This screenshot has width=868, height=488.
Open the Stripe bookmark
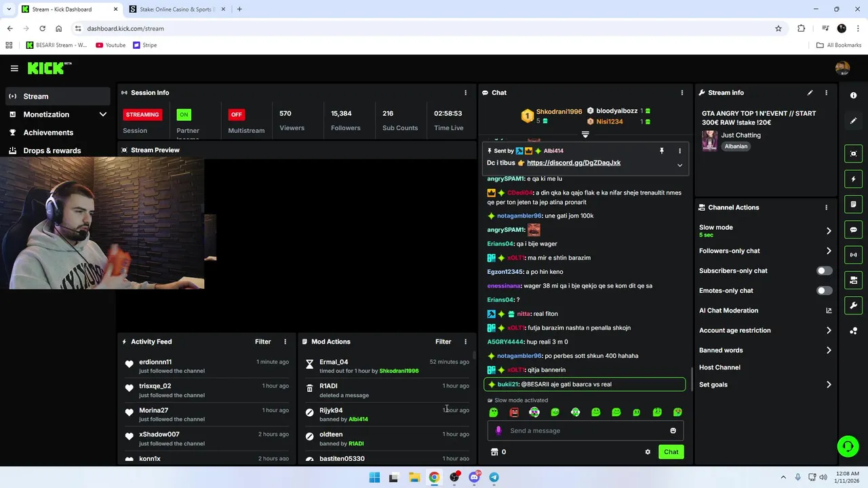coord(145,45)
